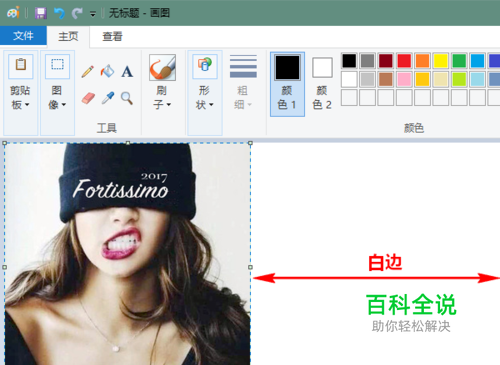
Task: Pick the light gray color swatch
Action: point(367,79)
